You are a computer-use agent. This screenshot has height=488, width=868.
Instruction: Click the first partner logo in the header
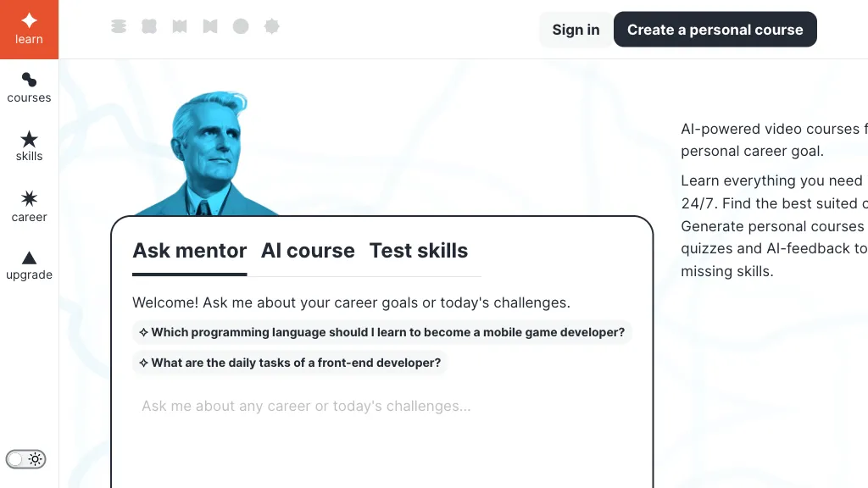(119, 26)
